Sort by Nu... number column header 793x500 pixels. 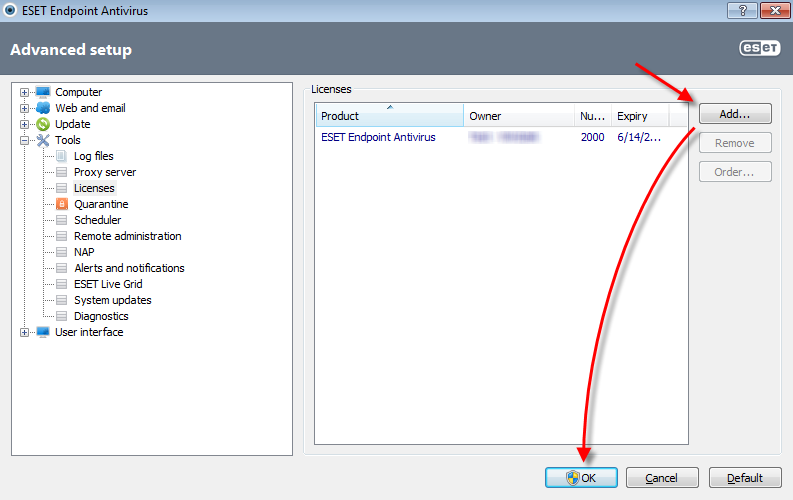click(x=593, y=115)
